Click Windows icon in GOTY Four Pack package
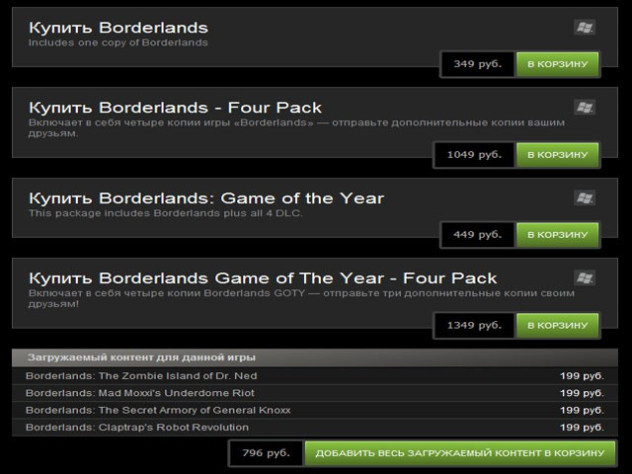This screenshot has width=632, height=474. click(584, 278)
